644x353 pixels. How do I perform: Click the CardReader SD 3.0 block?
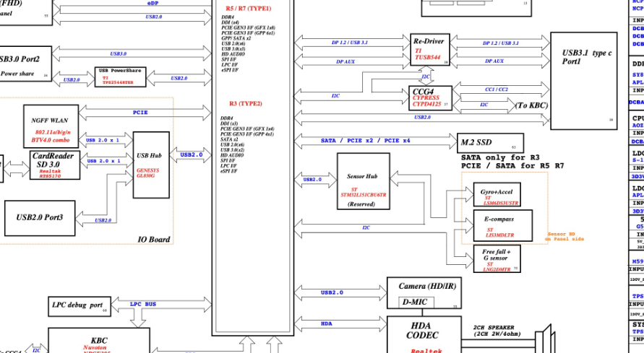55,165
